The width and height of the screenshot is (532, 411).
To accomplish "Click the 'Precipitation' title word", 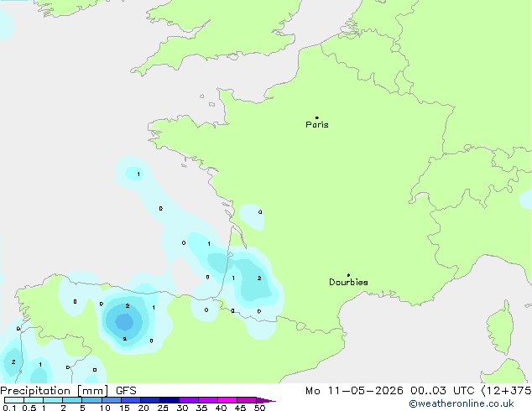I will [x=35, y=391].
